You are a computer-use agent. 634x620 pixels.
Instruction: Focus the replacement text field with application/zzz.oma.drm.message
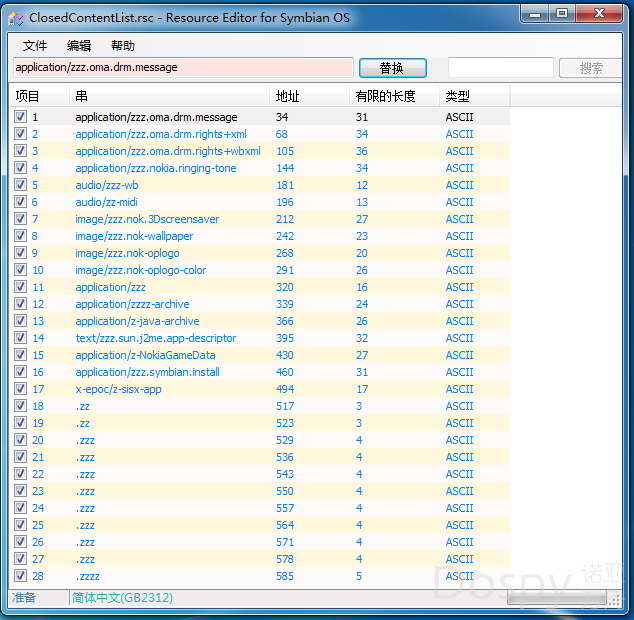click(x=183, y=67)
